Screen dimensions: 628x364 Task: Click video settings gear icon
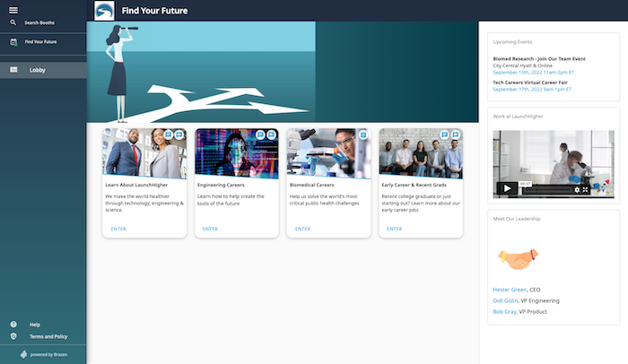click(x=577, y=189)
